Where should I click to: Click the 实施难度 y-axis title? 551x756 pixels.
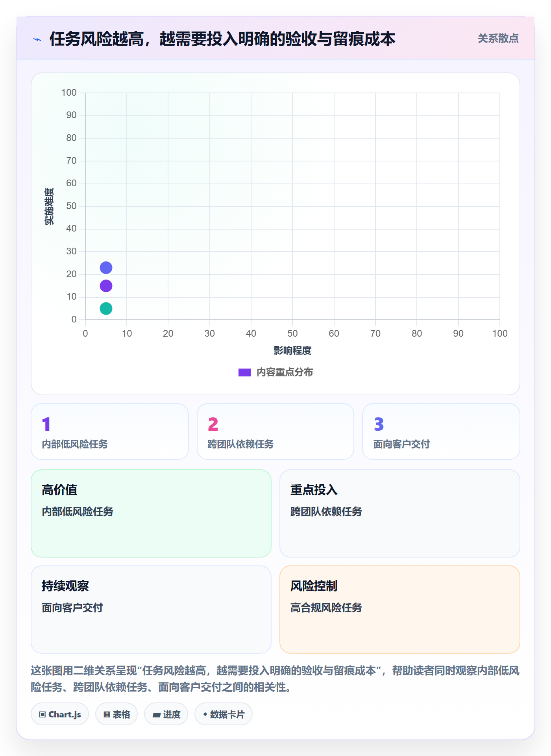(x=49, y=206)
